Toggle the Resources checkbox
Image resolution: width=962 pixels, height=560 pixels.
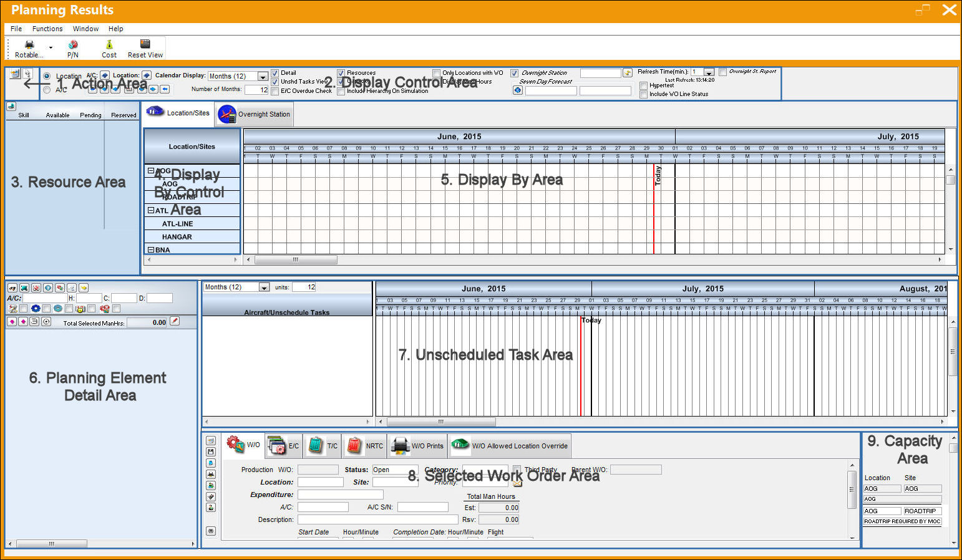point(341,73)
